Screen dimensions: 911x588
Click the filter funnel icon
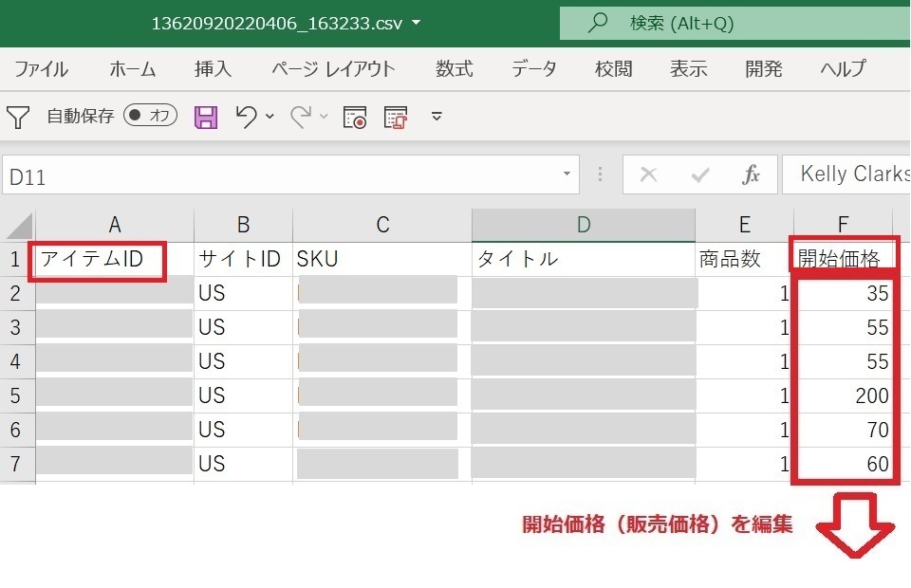(x=18, y=117)
